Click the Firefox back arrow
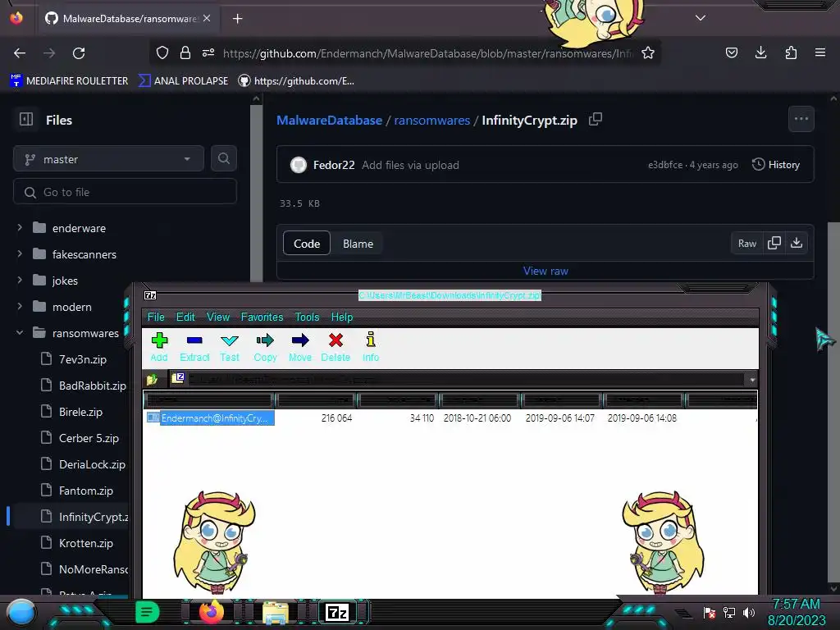 (x=20, y=53)
